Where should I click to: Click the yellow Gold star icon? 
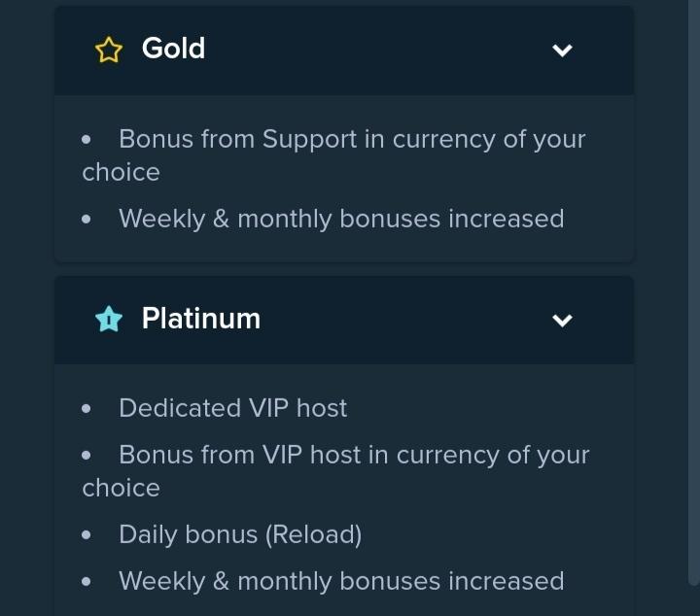pyautogui.click(x=109, y=50)
